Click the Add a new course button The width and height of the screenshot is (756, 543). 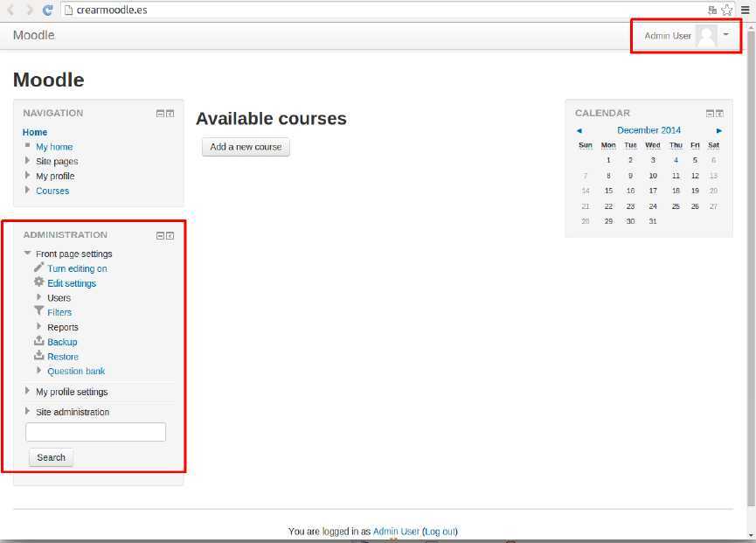pos(246,147)
